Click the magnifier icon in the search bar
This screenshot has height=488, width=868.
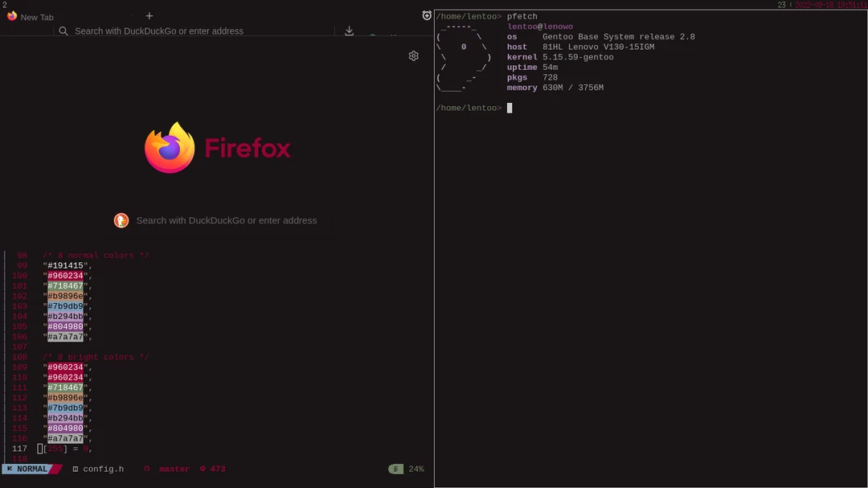63,31
